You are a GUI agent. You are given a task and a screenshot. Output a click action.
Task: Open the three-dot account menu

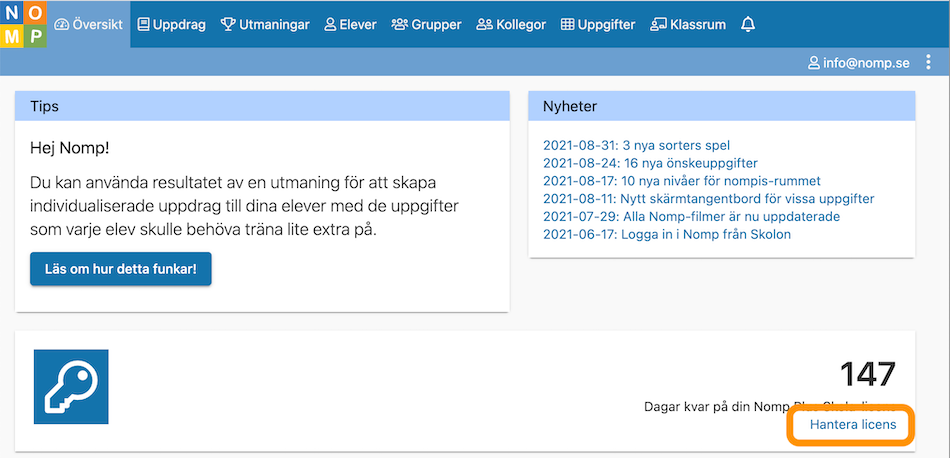coord(928,62)
